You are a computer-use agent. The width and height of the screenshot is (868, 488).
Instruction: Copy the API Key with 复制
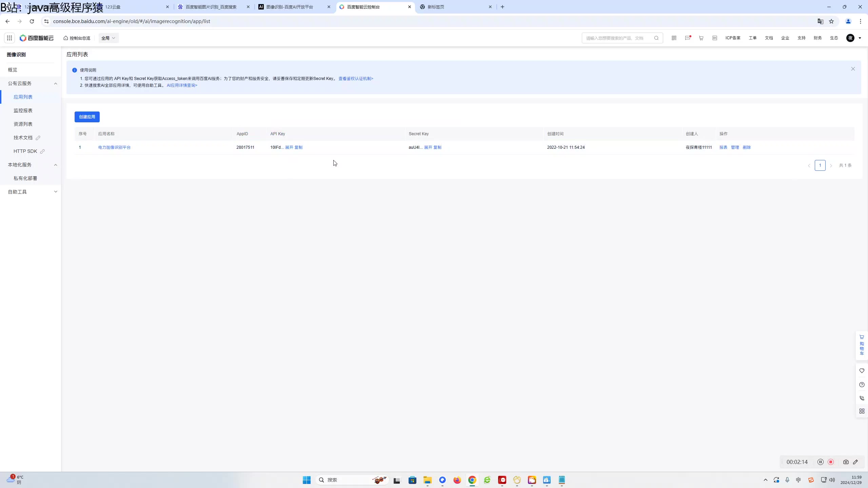click(299, 147)
